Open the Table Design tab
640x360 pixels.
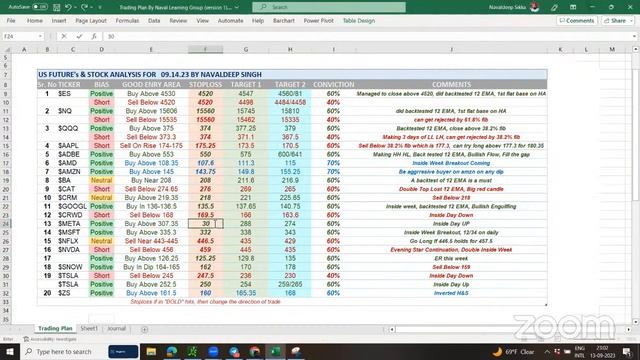point(358,20)
